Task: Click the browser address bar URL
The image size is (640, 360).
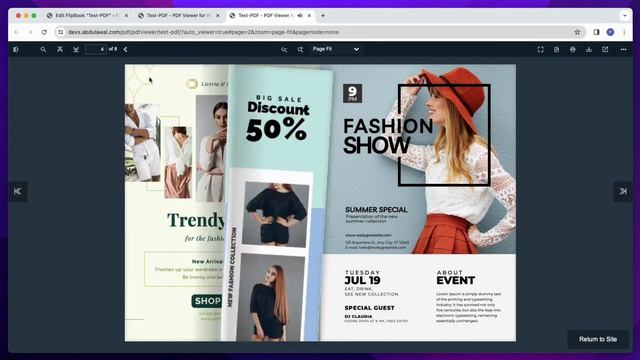Action: pos(203,32)
